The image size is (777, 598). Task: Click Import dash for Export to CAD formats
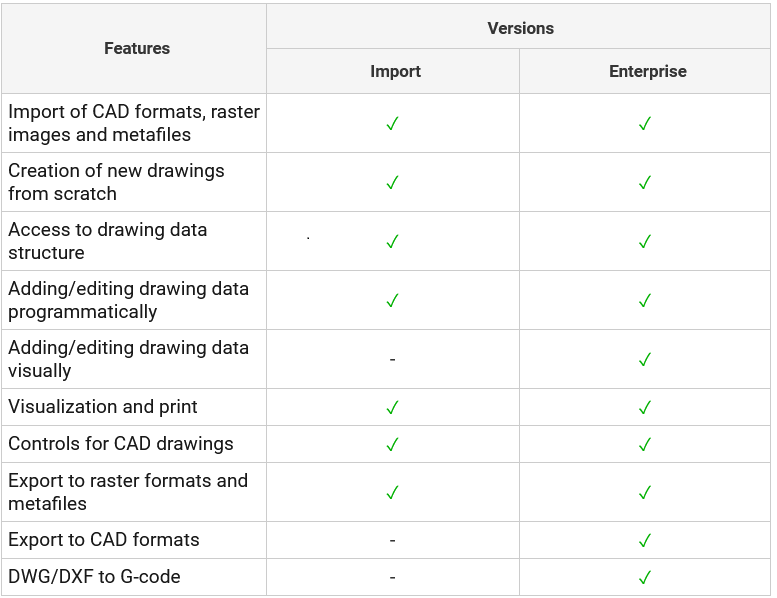click(x=393, y=541)
